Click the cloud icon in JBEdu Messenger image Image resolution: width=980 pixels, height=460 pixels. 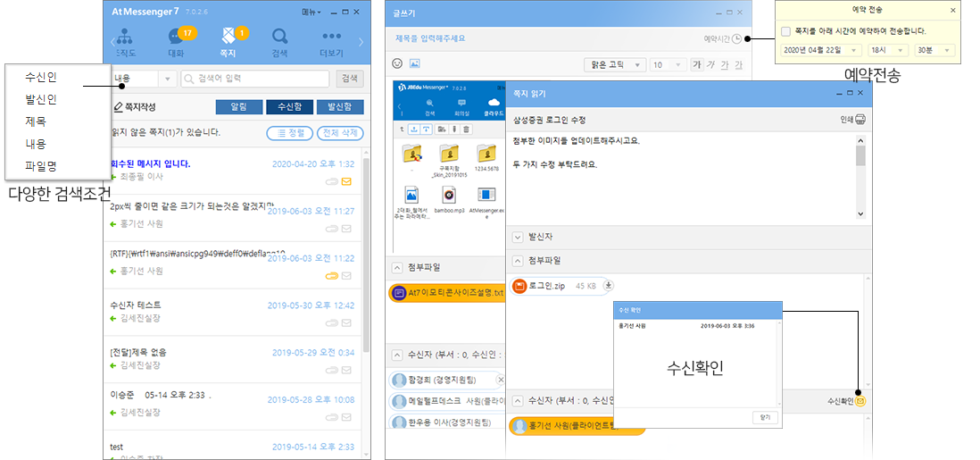pos(494,103)
